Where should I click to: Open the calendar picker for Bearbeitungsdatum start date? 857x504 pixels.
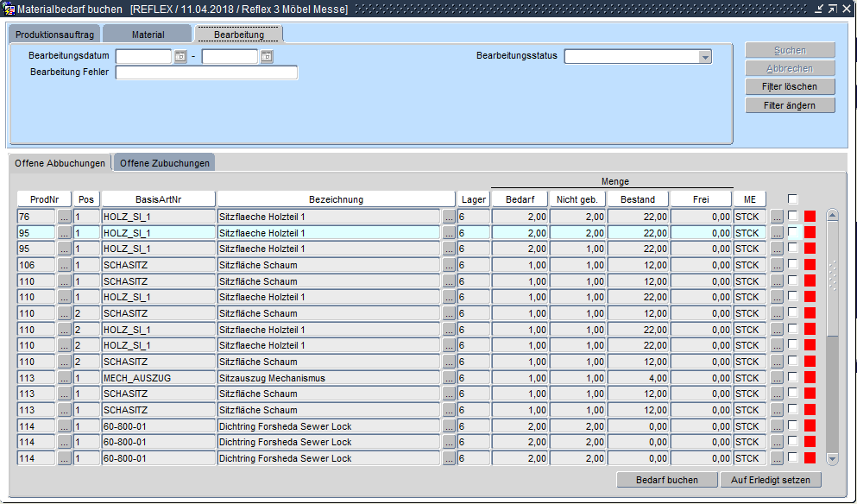pos(180,57)
